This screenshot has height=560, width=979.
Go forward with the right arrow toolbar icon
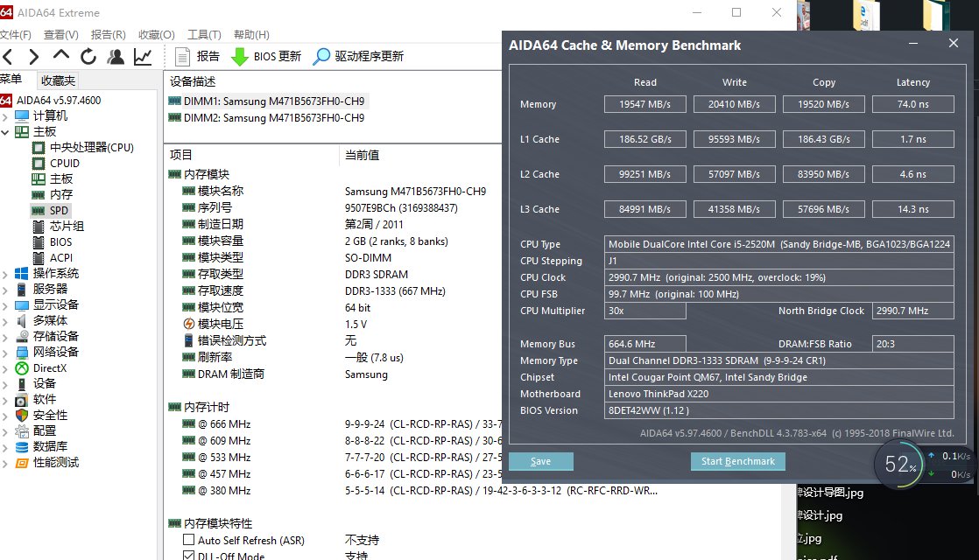pyautogui.click(x=34, y=58)
